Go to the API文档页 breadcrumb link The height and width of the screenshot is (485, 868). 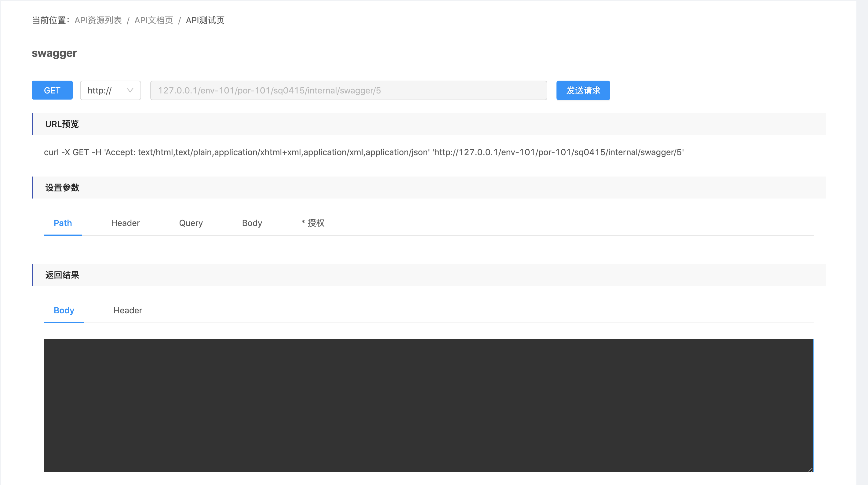pyautogui.click(x=154, y=20)
